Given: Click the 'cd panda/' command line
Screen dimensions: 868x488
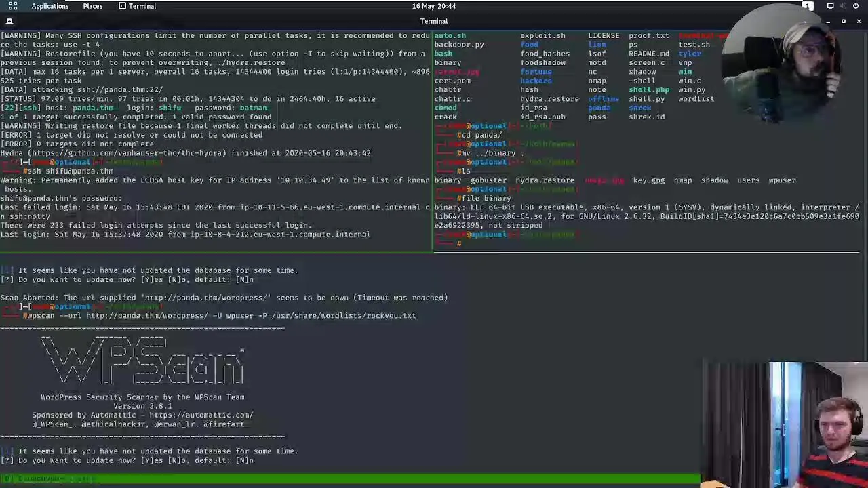Looking at the screenshot, I should point(481,135).
